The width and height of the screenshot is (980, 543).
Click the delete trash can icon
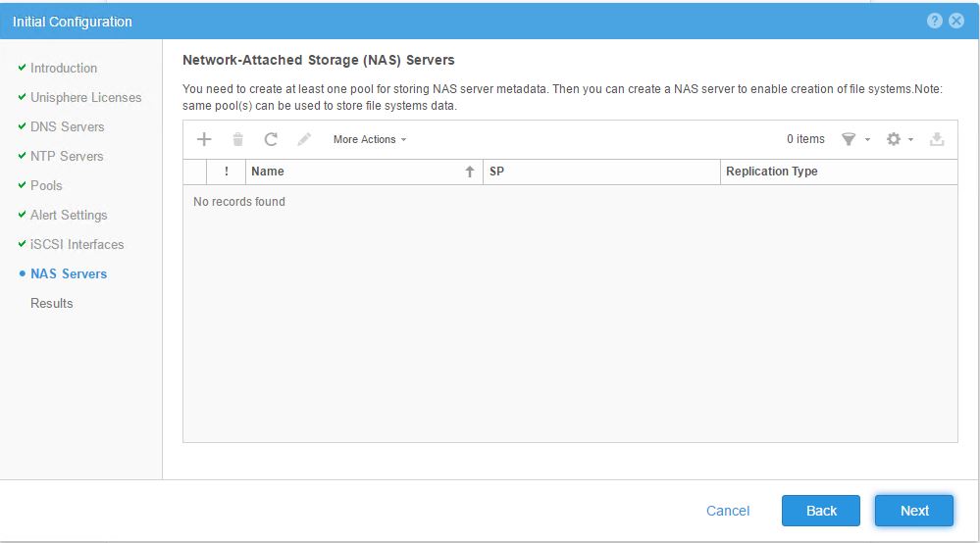pyautogui.click(x=237, y=139)
